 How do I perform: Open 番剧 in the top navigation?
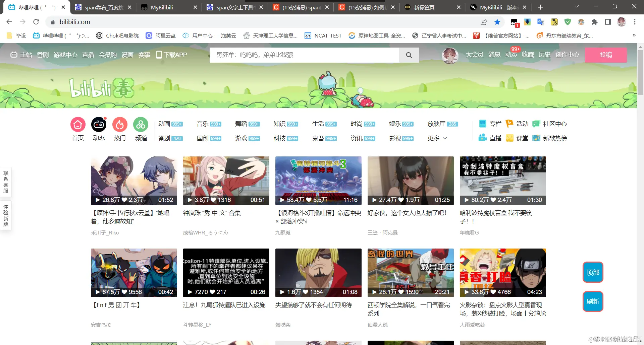43,55
